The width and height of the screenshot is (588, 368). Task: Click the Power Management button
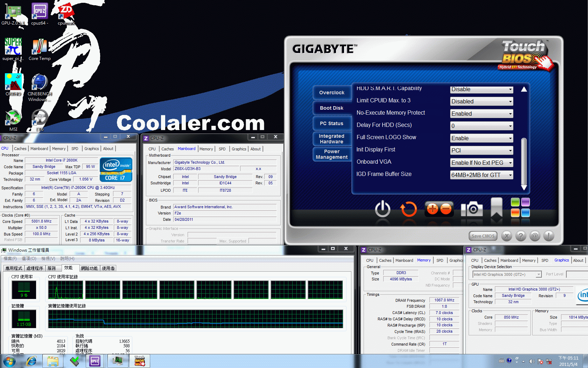click(332, 154)
